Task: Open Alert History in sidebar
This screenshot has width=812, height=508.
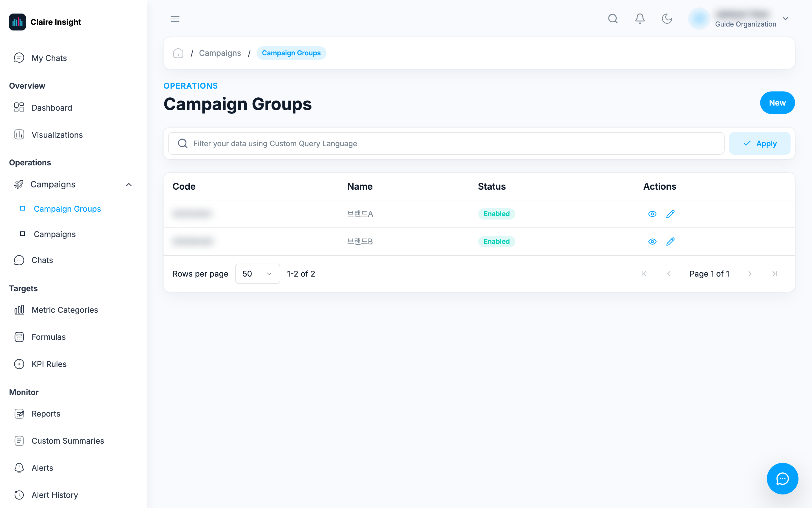Action: 55,495
